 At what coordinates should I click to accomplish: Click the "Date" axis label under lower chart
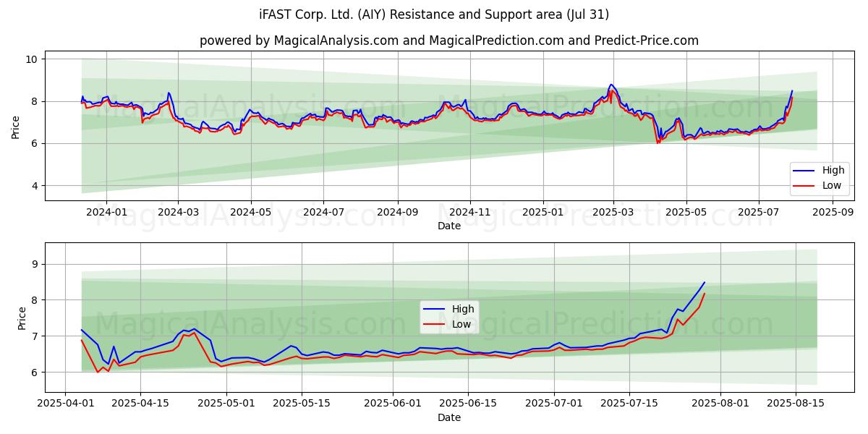click(449, 418)
